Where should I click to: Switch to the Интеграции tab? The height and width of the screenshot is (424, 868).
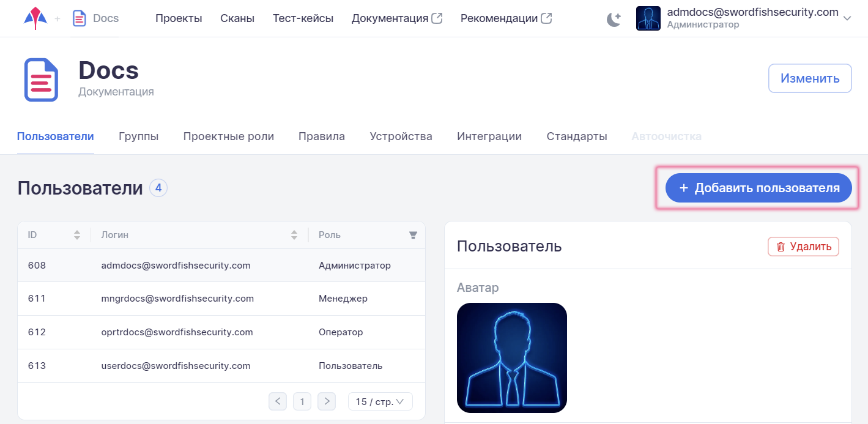click(489, 136)
